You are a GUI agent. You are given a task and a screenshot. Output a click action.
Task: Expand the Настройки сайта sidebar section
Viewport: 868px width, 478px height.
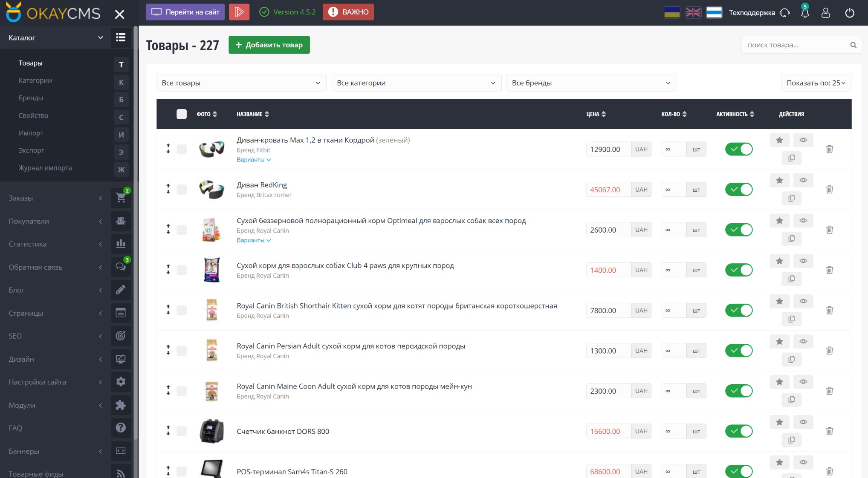[55, 382]
